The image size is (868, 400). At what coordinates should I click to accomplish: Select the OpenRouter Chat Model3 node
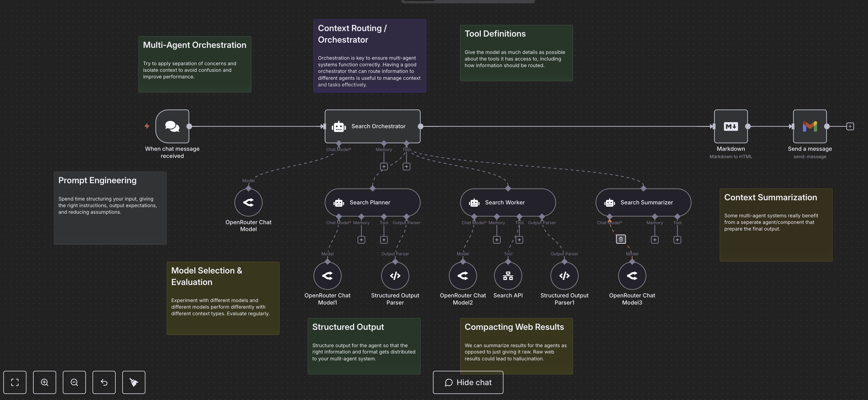[x=632, y=276]
